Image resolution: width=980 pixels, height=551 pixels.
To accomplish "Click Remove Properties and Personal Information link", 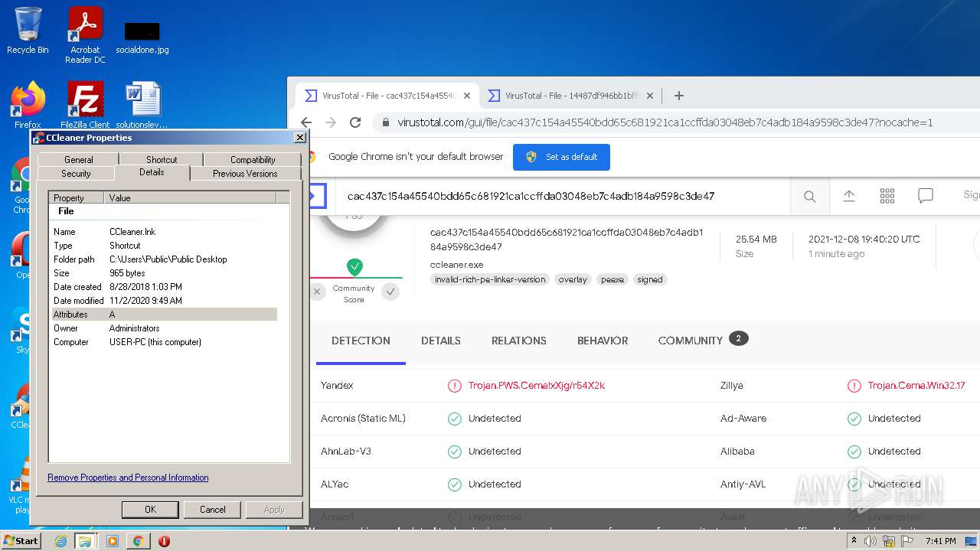I will point(128,478).
